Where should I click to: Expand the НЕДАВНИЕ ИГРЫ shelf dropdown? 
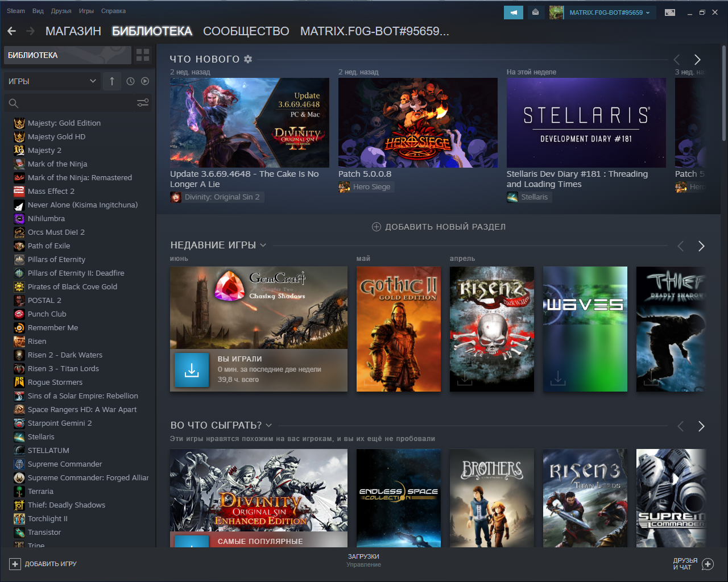pyautogui.click(x=263, y=246)
